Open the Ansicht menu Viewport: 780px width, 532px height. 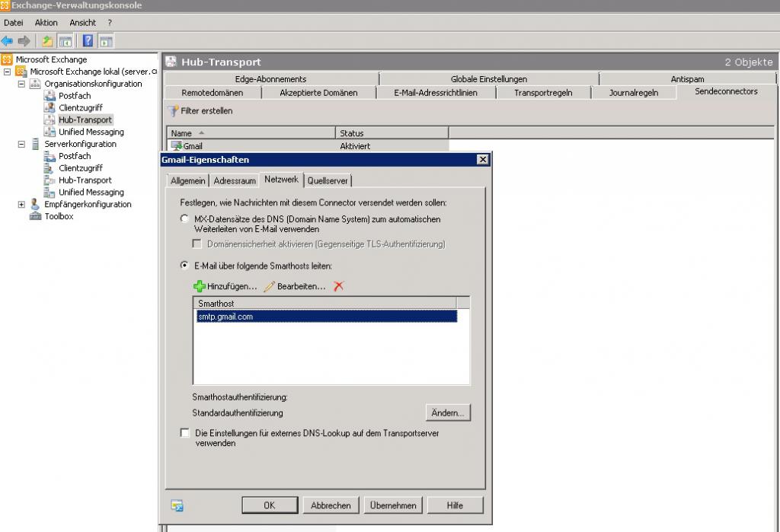pyautogui.click(x=82, y=22)
